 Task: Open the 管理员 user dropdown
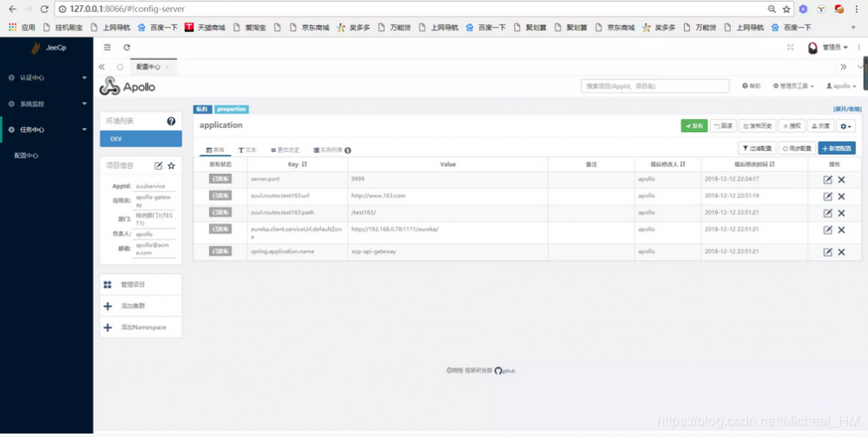coord(828,48)
